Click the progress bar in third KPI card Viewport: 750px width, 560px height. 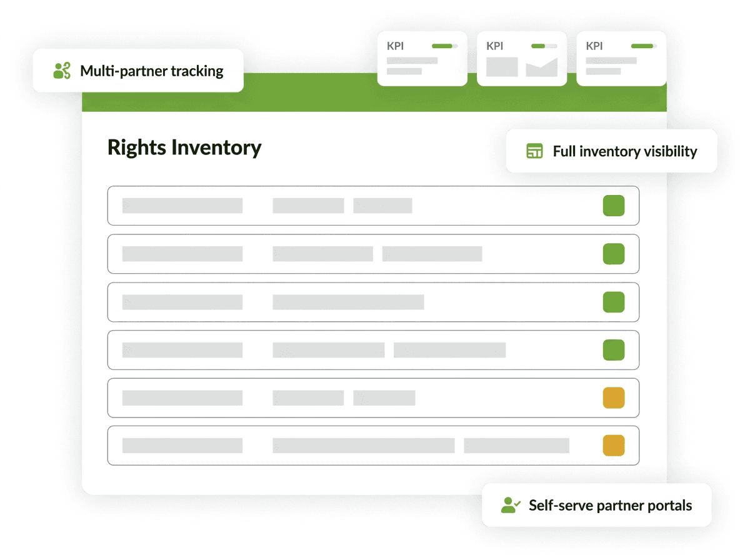point(644,46)
